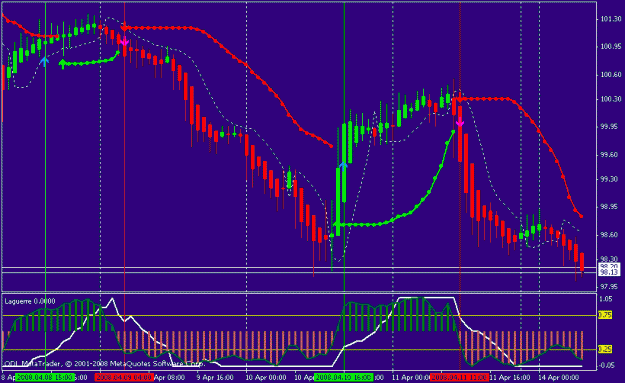This screenshot has height=383, width=625.
Task: Click the Laguerre 0.0000 indicator label
Action: 30,301
